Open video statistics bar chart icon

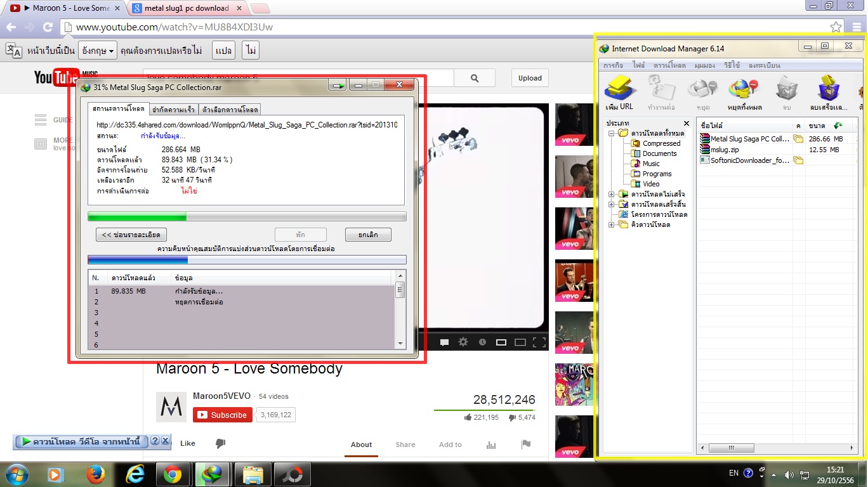491,445
